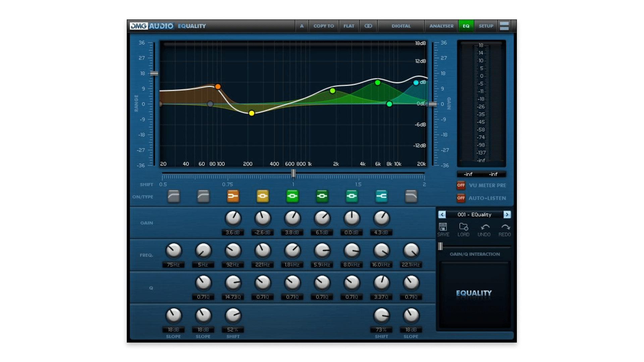Click the 73% shift knob
Viewport: 644px width, 362px height.
[381, 315]
